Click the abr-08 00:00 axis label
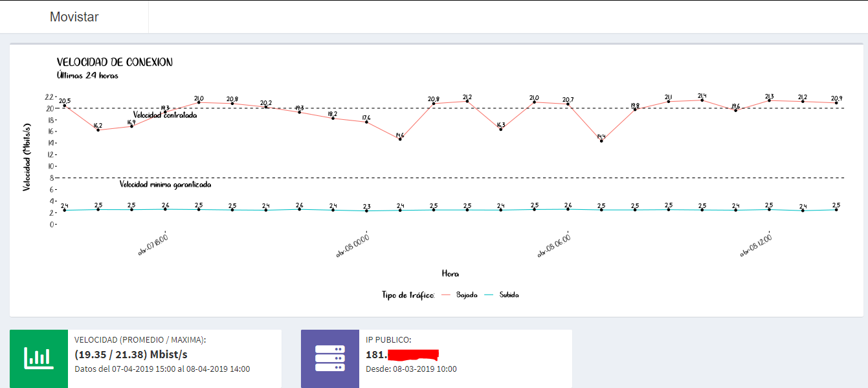The width and height of the screenshot is (868, 388). click(353, 245)
